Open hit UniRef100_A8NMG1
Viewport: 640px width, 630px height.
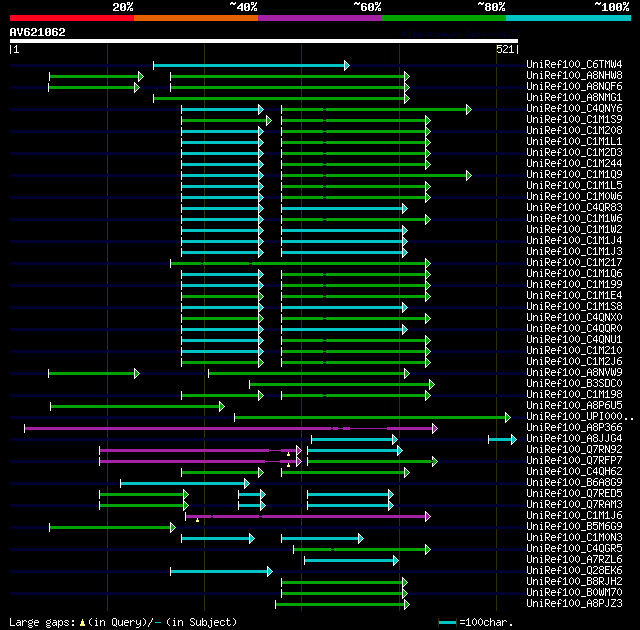pos(574,98)
